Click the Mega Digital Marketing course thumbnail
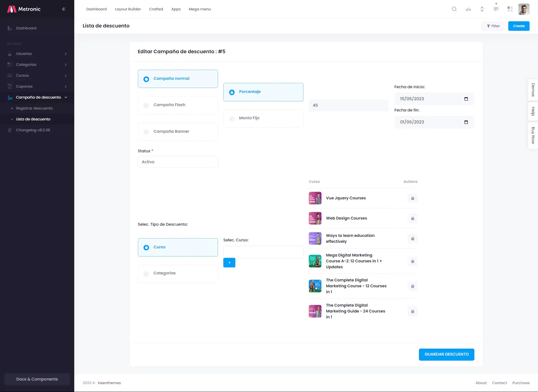Image resolution: width=538 pixels, height=392 pixels. pyautogui.click(x=315, y=261)
